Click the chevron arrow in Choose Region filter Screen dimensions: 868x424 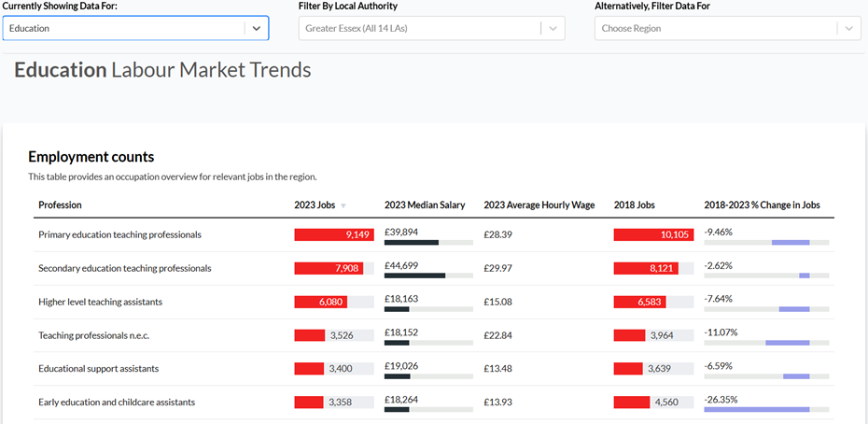coord(848,28)
